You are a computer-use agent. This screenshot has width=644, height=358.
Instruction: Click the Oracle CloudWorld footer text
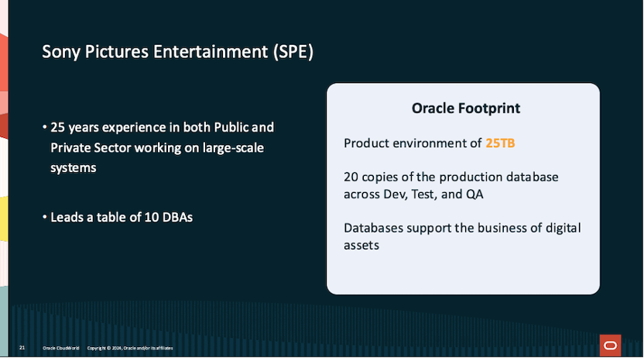point(61,348)
